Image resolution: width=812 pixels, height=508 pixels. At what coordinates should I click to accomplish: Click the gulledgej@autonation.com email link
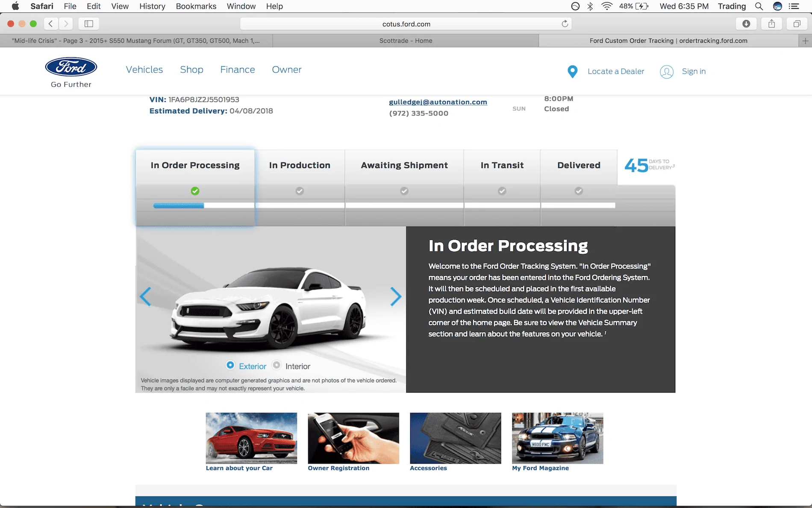pos(438,102)
